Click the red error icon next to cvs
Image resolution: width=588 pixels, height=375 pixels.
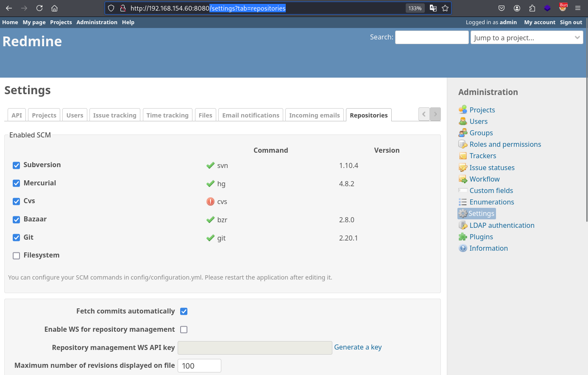(210, 201)
